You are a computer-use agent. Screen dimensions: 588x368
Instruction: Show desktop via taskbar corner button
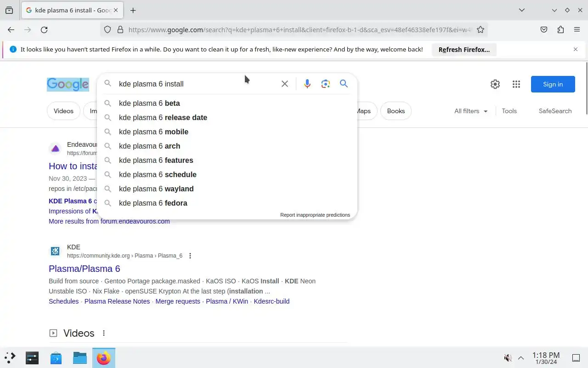(x=576, y=358)
